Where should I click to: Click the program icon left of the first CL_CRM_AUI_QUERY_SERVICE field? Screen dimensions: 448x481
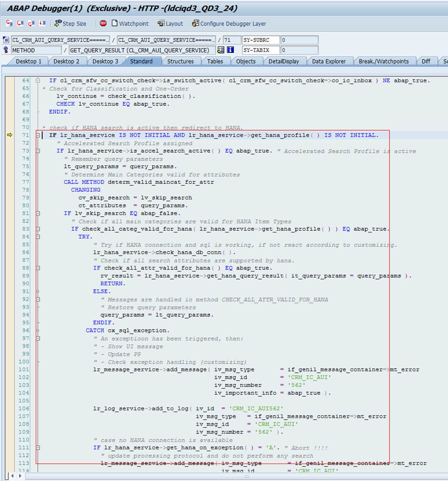(x=6, y=40)
